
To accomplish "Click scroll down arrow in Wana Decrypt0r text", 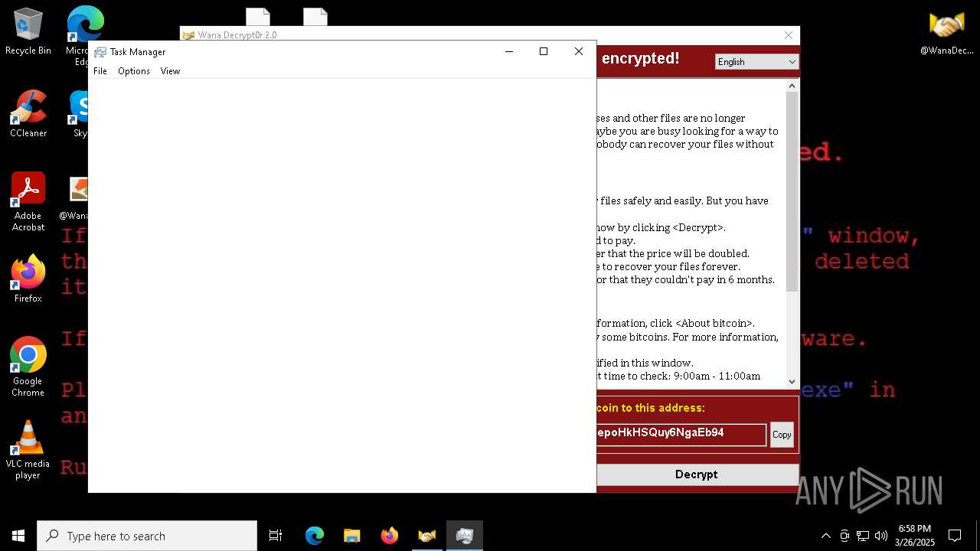I will pos(792,381).
